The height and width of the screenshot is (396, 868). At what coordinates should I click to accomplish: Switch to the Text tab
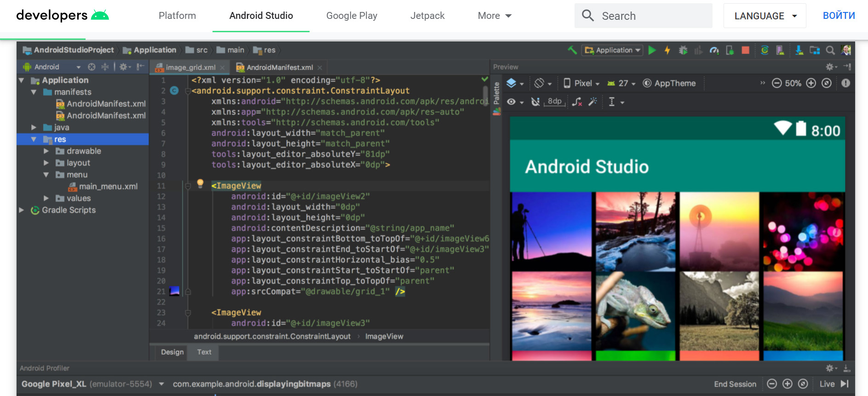[204, 352]
